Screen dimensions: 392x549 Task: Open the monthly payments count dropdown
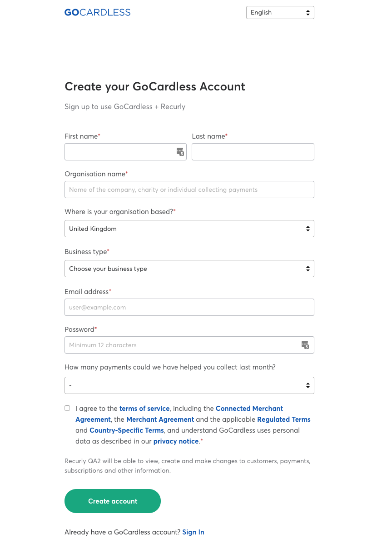[x=189, y=385]
